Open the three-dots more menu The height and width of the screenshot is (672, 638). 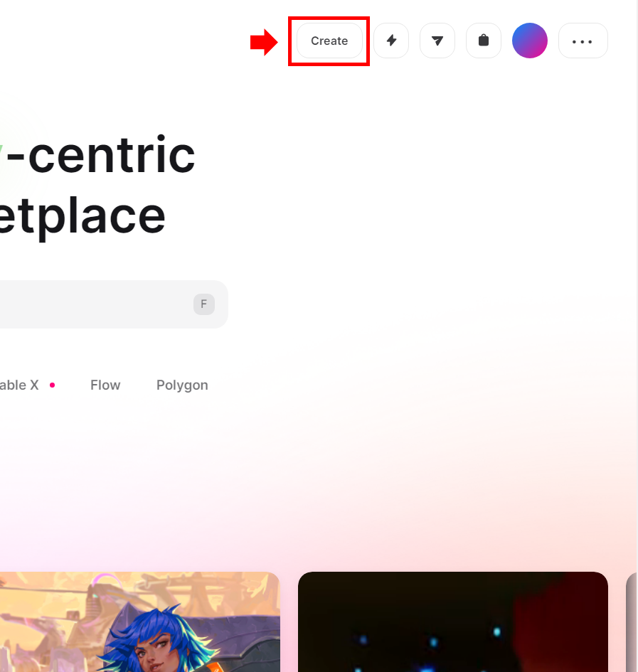click(x=583, y=41)
